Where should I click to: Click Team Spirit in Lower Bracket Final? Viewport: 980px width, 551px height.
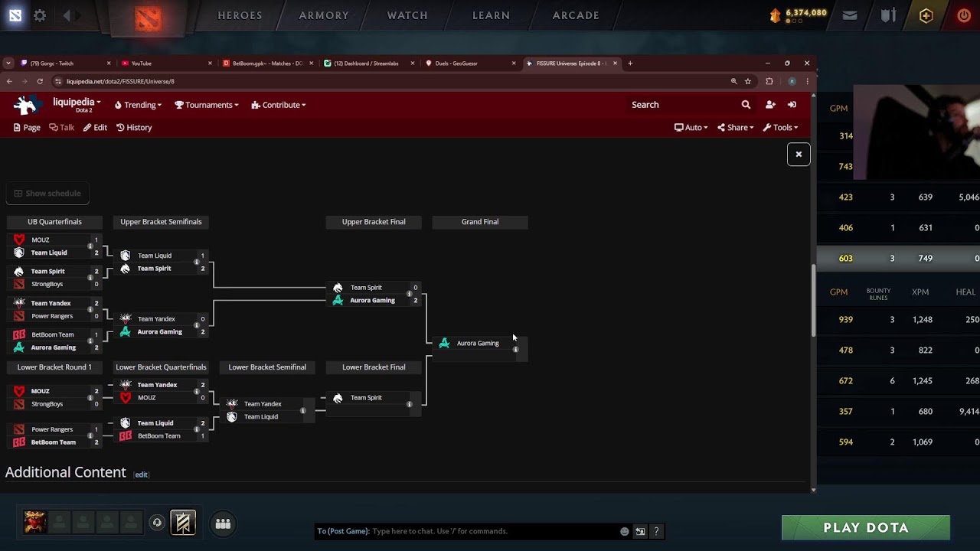366,398
